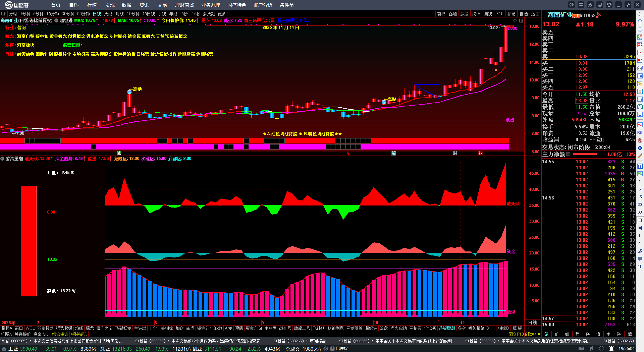Image resolution: width=644 pixels, height=352 pixels.
Task: Click minus to remove an indicator pane
Action: tap(537, 328)
